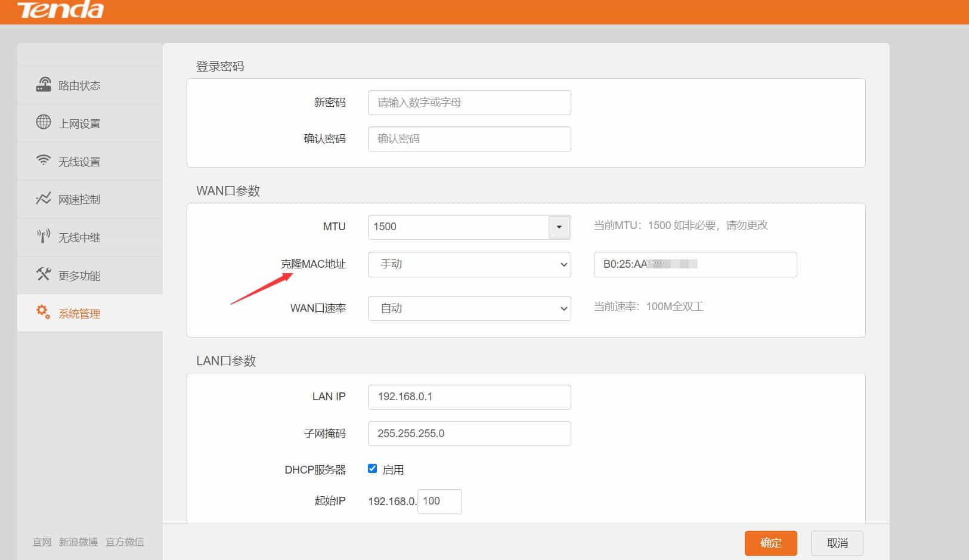Go to 无线设置 in the sidebar
Screen dimensions: 969x560
click(90, 161)
